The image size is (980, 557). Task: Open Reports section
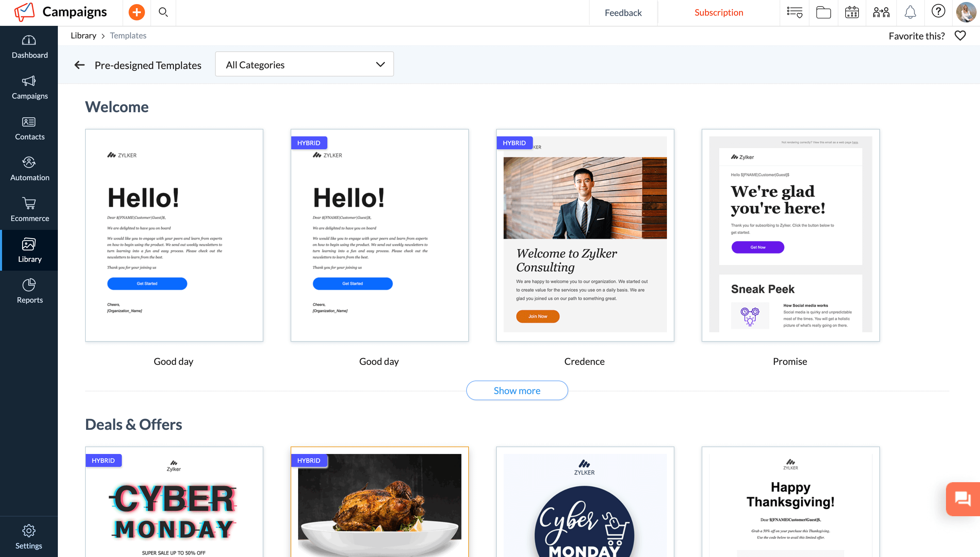point(30,291)
